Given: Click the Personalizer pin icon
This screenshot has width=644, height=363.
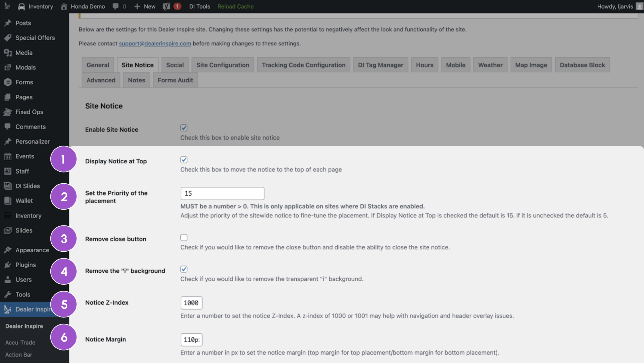Looking at the screenshot, I should click(x=8, y=142).
